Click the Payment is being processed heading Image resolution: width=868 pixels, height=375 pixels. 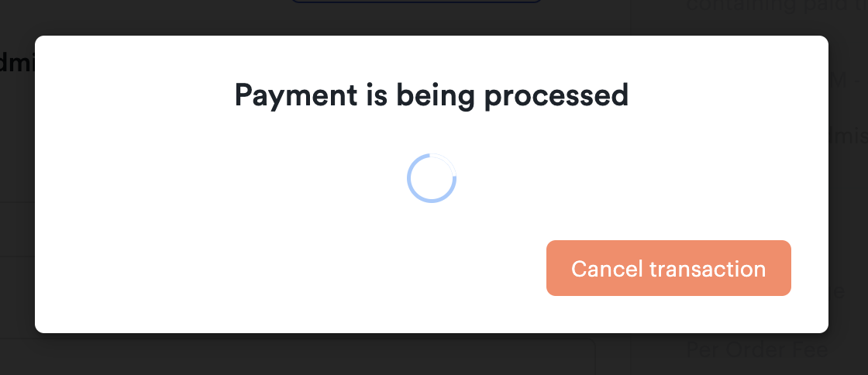[431, 95]
